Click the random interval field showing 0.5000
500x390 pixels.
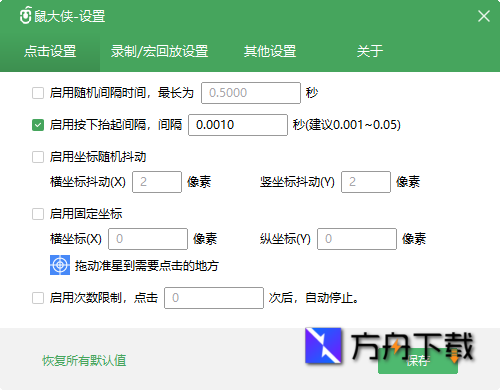251,93
